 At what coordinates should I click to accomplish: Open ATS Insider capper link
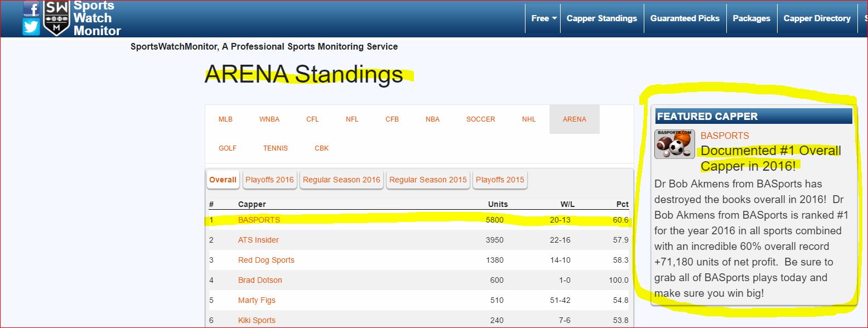click(x=258, y=240)
